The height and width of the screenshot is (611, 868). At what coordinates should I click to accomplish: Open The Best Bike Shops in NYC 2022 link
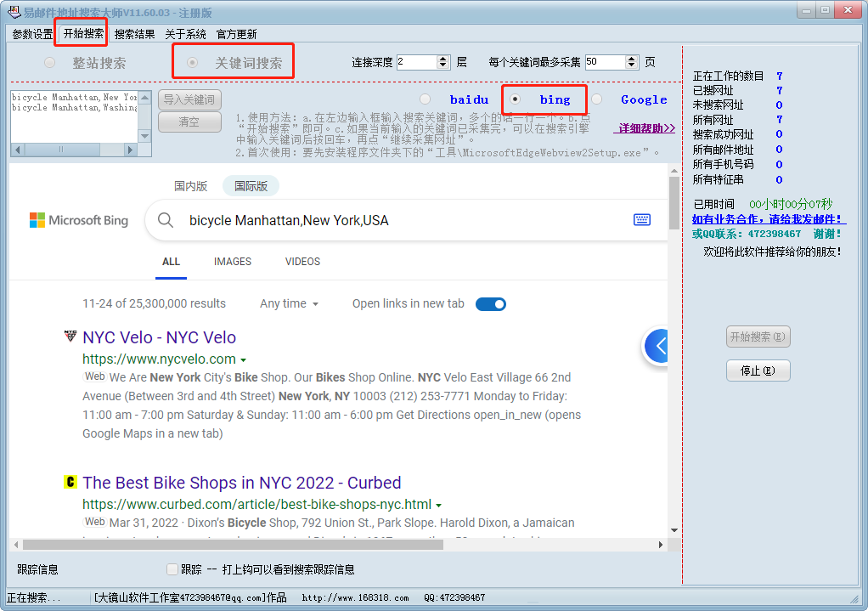(x=242, y=483)
